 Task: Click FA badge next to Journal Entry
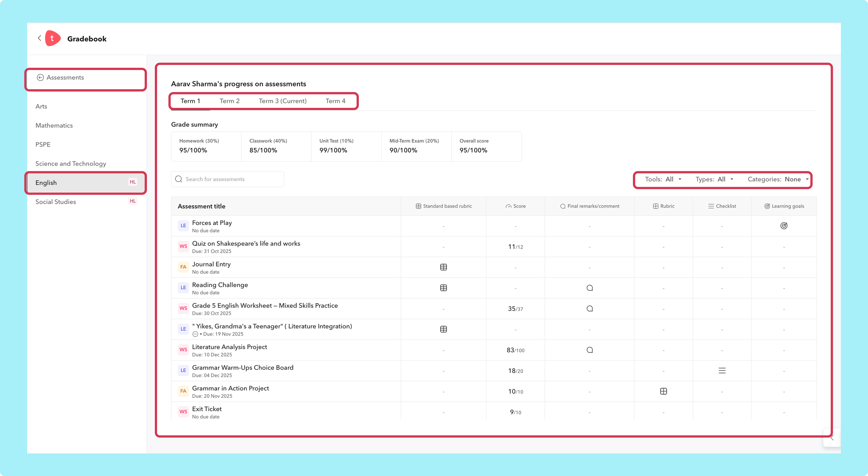click(x=183, y=267)
